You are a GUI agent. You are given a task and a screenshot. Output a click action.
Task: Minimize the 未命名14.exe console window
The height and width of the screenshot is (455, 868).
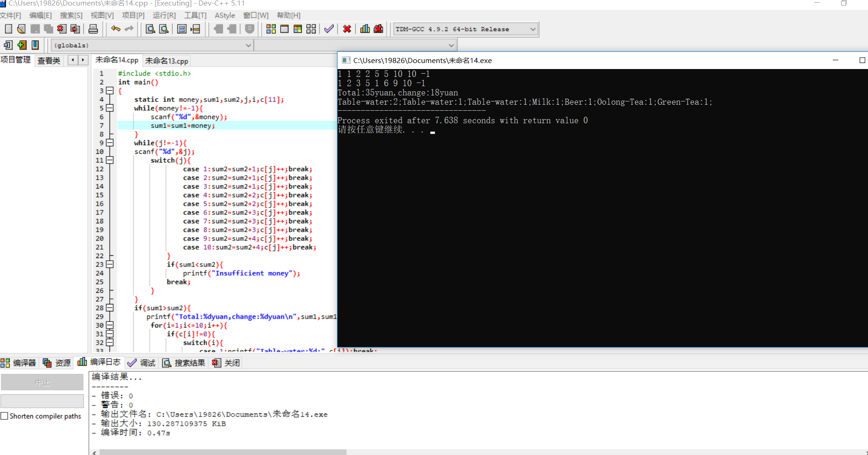836,60
